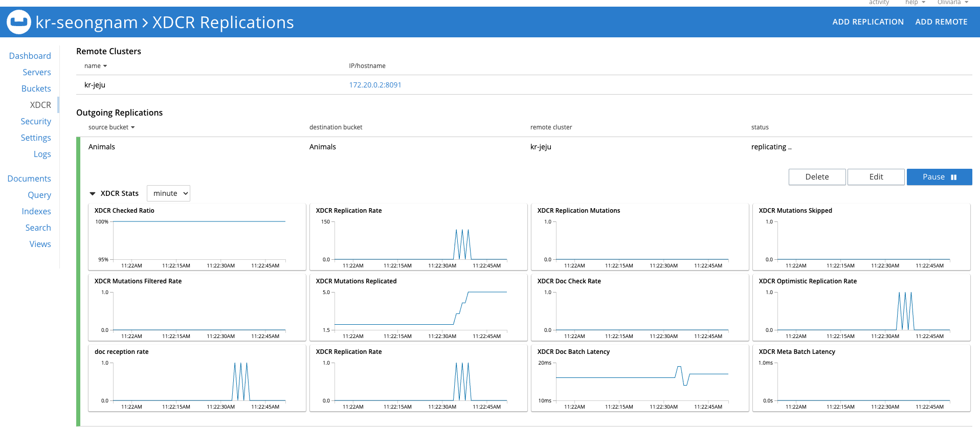Image resolution: width=980 pixels, height=448 pixels.
Task: Click the IP/hostname column header
Action: [367, 66]
